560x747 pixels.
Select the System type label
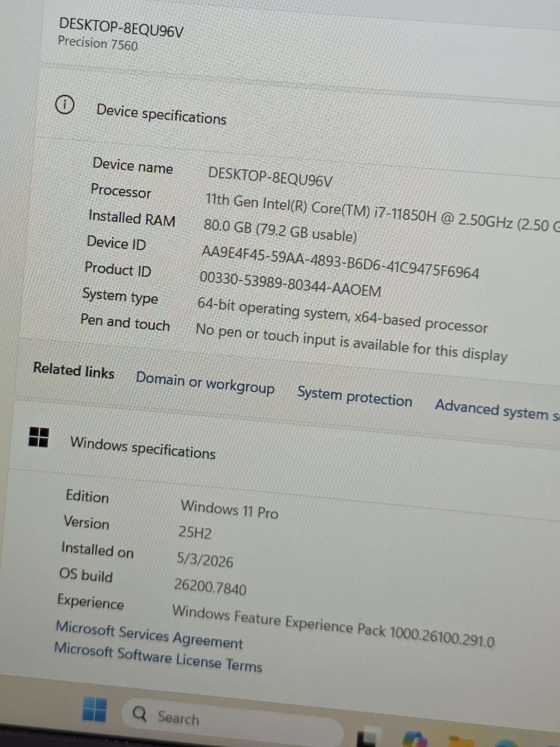pos(120,296)
